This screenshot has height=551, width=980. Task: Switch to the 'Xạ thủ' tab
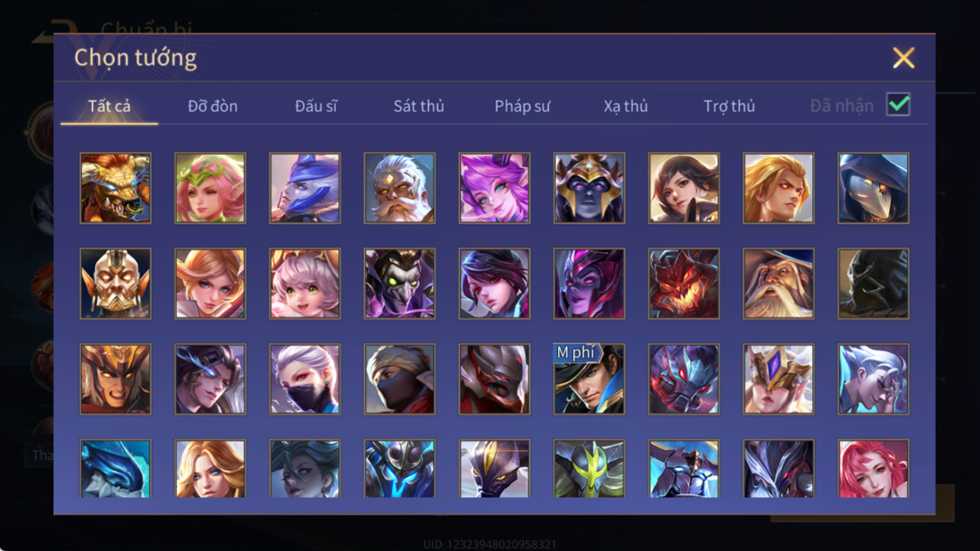click(x=625, y=106)
